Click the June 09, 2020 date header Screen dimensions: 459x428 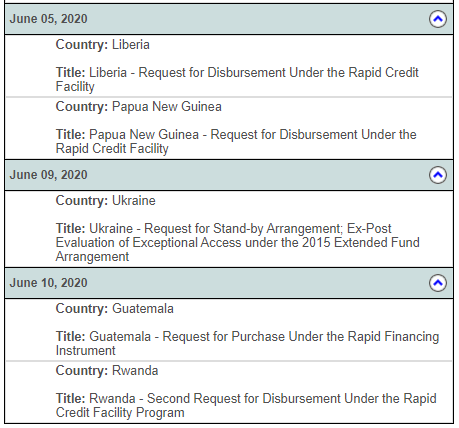(48, 175)
